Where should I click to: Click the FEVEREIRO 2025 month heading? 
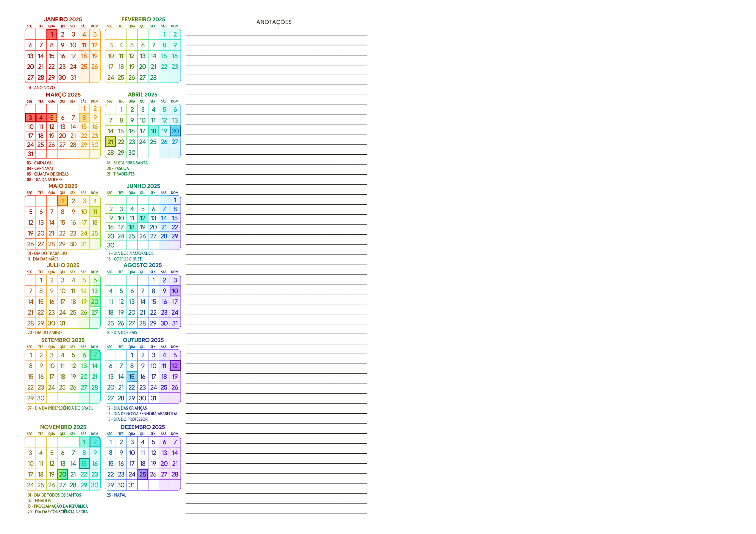pos(143,19)
